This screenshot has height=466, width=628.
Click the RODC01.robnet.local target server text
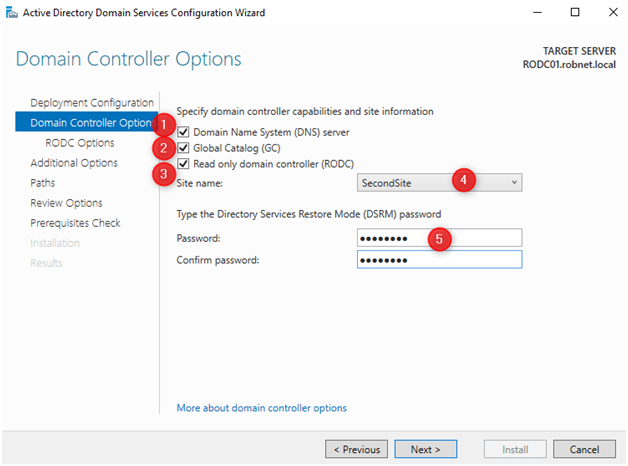tap(569, 64)
